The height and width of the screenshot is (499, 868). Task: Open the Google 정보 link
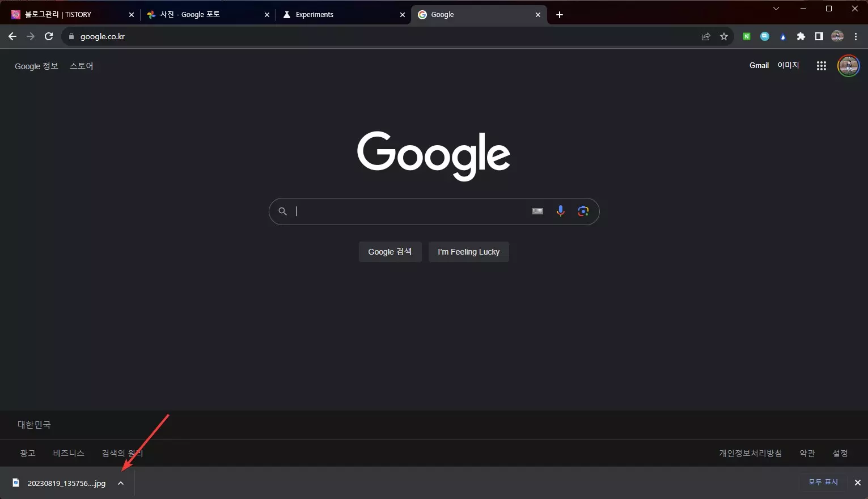pyautogui.click(x=36, y=66)
